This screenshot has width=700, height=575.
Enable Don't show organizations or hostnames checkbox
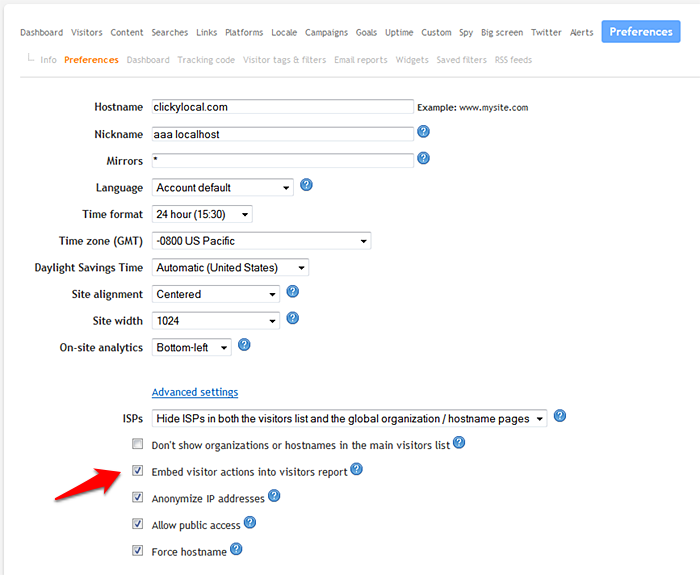pos(138,444)
